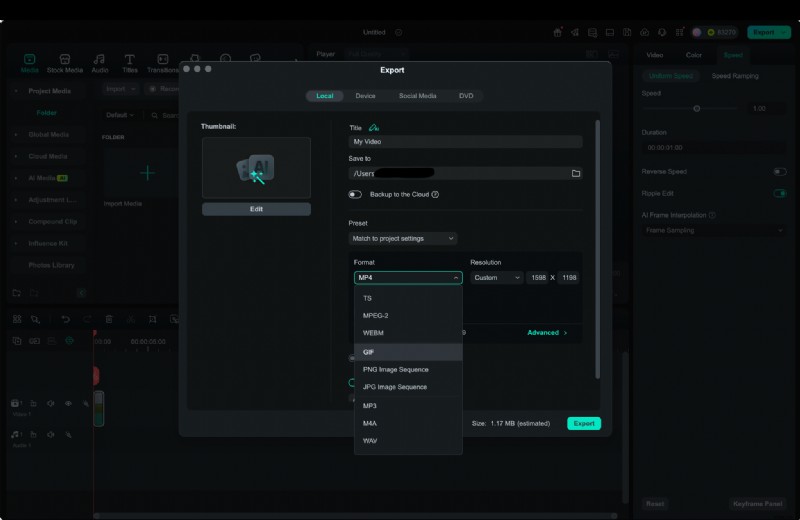Viewport: 800px width, 520px height.
Task: Open the Audio library icon
Action: pyautogui.click(x=100, y=64)
